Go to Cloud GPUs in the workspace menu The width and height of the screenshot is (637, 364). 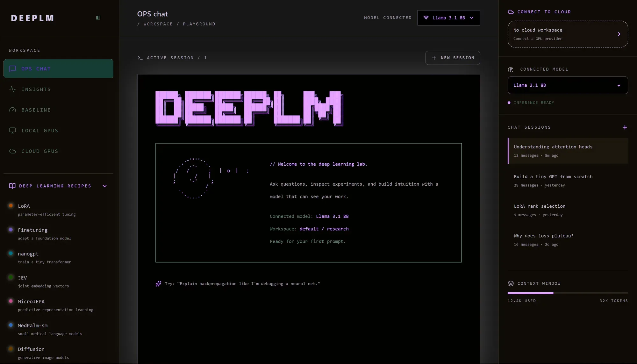click(x=58, y=151)
